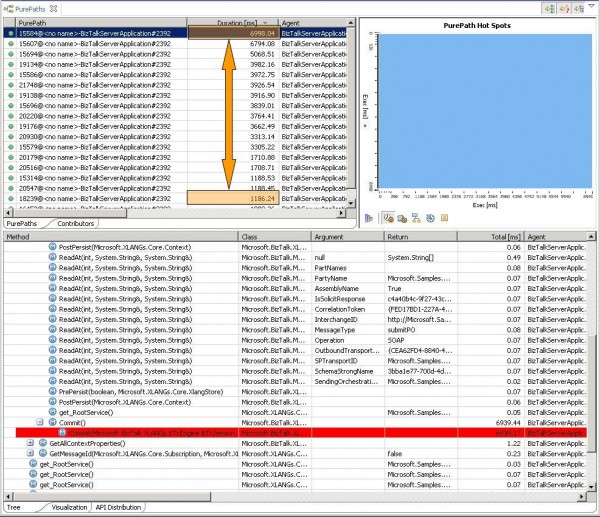Click the method icon of the ReadAt row with Operation
Viewport: 600px width, 517px height.
pos(53,339)
